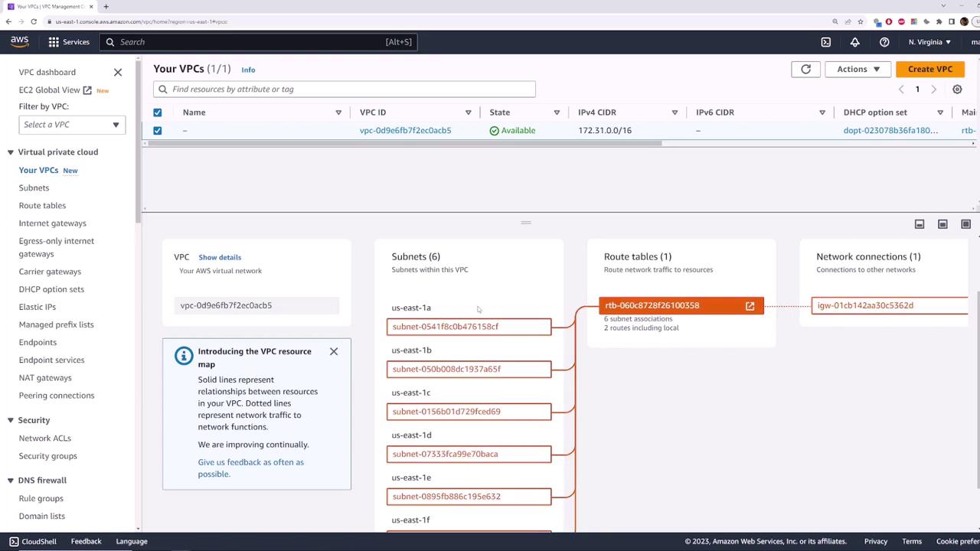Maximize details panel with rightmost layout icon

tap(965, 224)
